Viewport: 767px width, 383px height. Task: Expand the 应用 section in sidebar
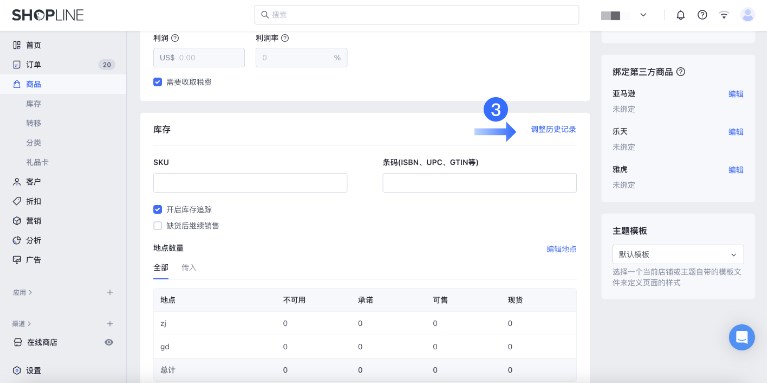tap(23, 293)
